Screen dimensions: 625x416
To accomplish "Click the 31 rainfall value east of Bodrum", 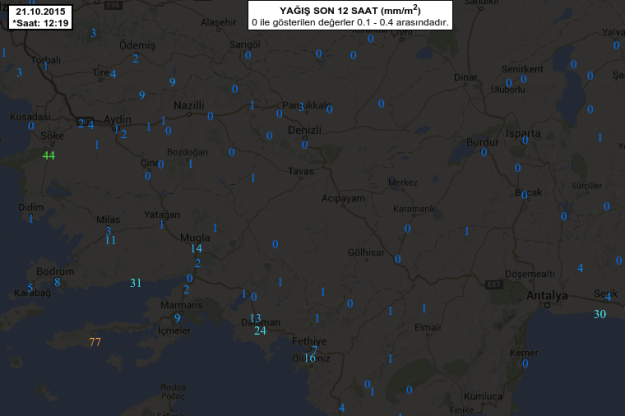I will tap(136, 283).
